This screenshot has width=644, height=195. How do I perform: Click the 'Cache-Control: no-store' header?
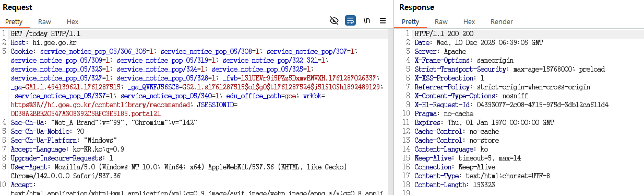tap(457, 141)
